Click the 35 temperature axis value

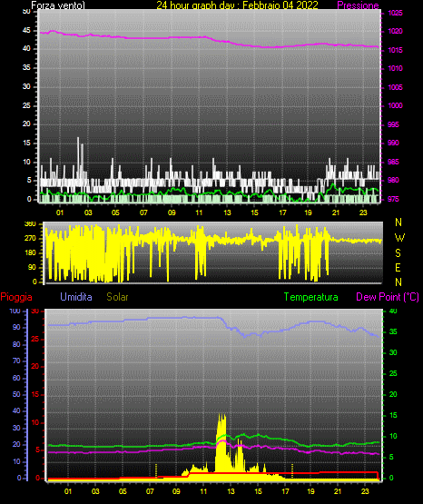click(393, 331)
